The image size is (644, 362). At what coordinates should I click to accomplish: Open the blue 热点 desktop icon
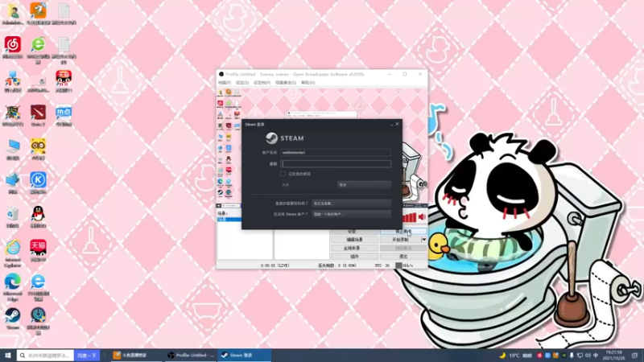coord(64,112)
